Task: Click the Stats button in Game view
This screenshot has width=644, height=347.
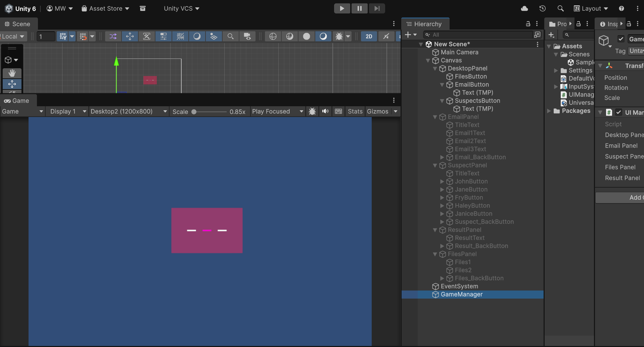Action: point(355,111)
